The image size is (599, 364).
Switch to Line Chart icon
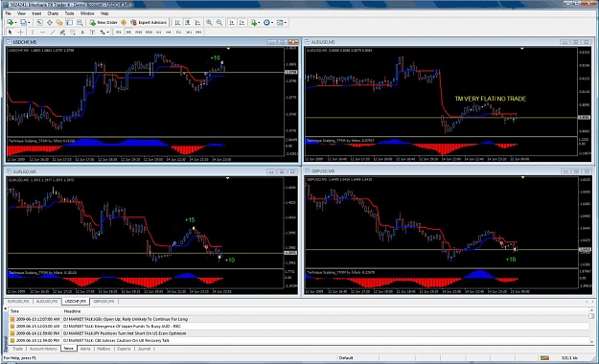pos(197,23)
